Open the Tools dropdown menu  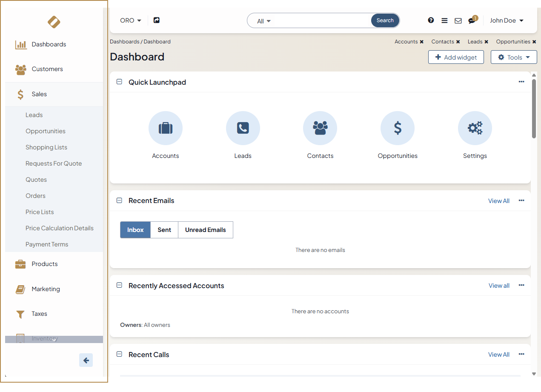coord(513,57)
